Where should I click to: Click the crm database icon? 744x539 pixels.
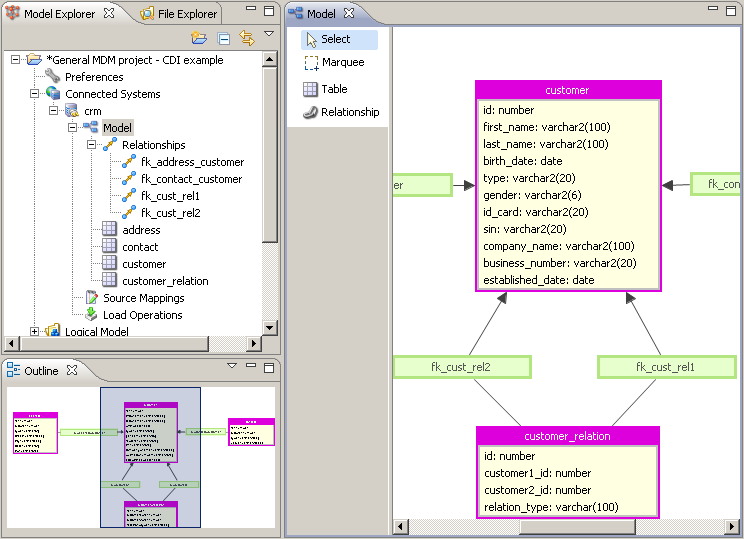(x=72, y=111)
